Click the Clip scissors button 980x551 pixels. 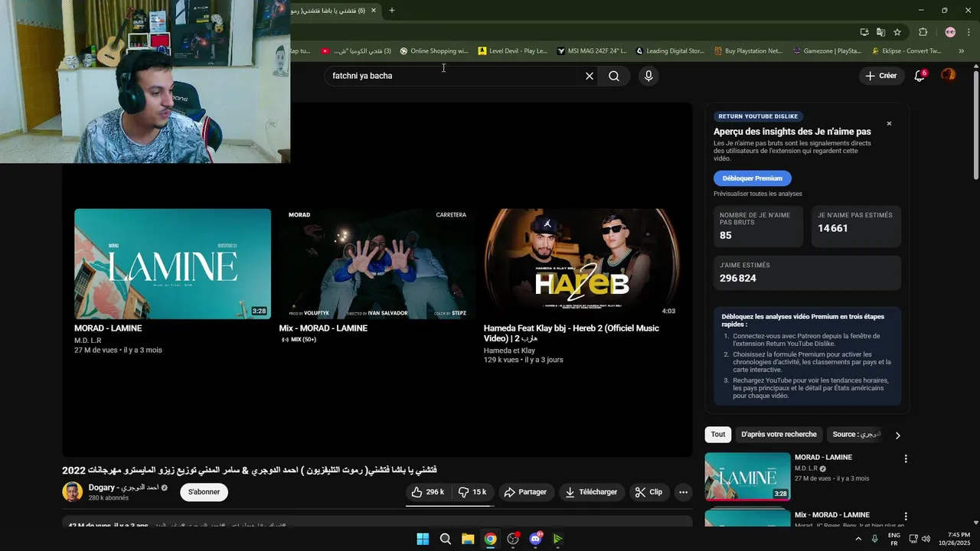pyautogui.click(x=649, y=492)
